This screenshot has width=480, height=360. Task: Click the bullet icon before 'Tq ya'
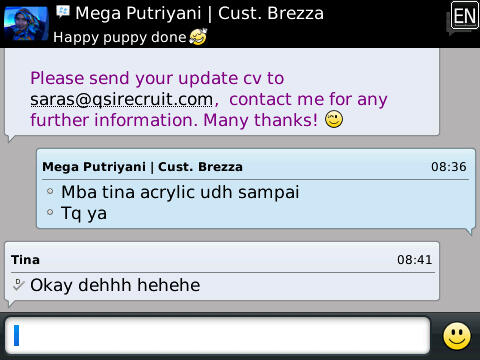[50, 212]
